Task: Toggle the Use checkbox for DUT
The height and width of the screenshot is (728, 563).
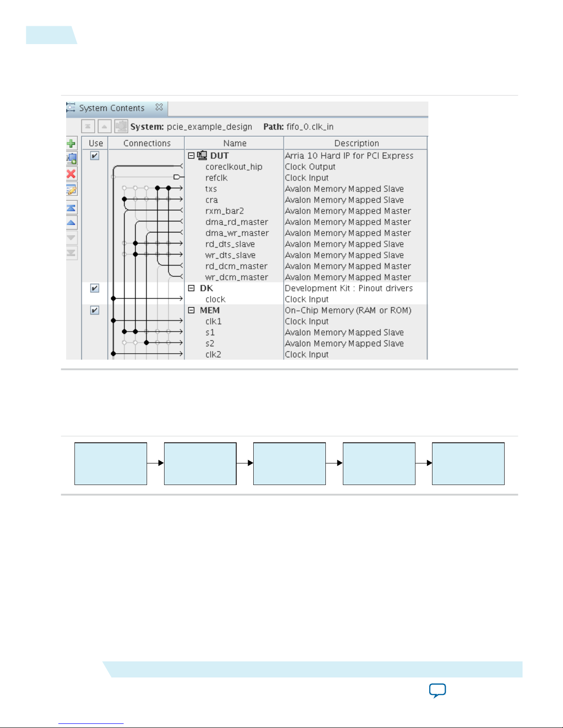Action: 95,156
